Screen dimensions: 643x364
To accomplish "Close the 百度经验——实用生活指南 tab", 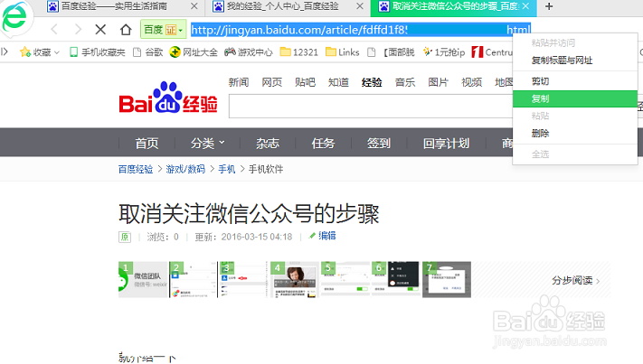I will pyautogui.click(x=194, y=6).
